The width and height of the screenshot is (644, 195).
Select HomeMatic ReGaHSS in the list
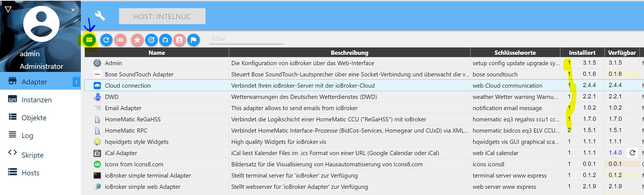click(133, 119)
